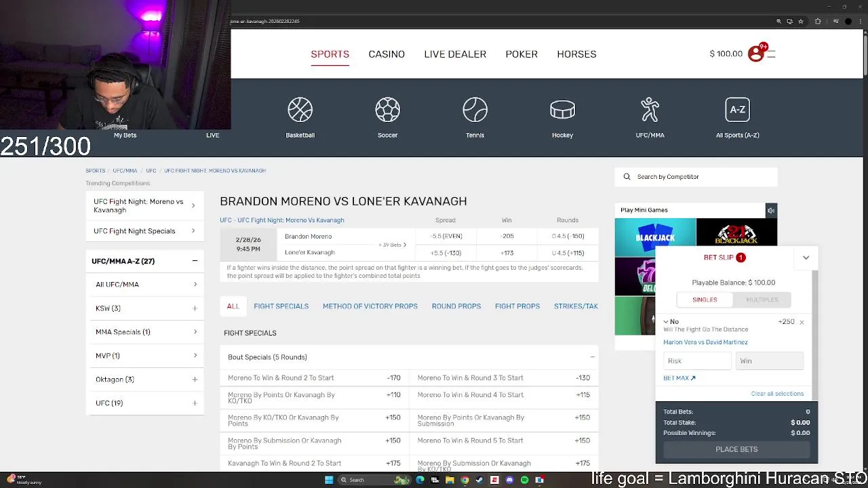
Task: Open the 21 Blackjack mini game thumbnail
Action: click(x=736, y=232)
